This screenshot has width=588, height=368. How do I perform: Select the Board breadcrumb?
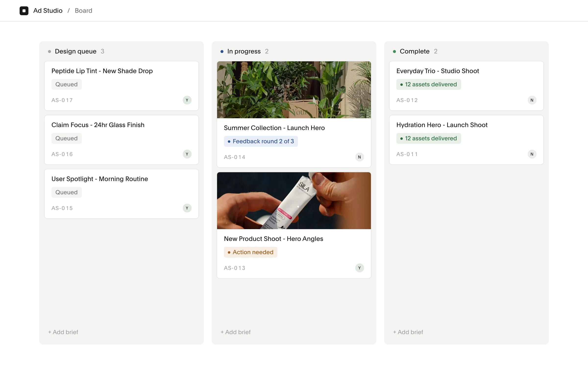(x=84, y=11)
